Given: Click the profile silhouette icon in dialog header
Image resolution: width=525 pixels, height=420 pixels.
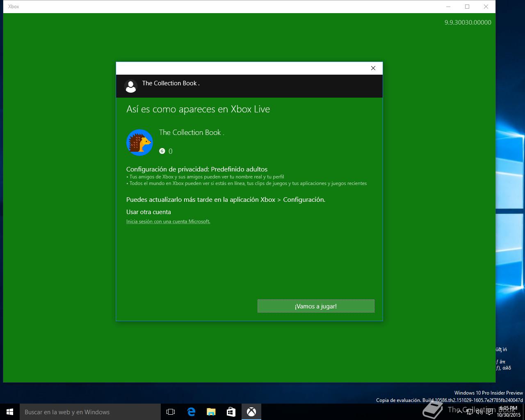Looking at the screenshot, I should tap(131, 86).
